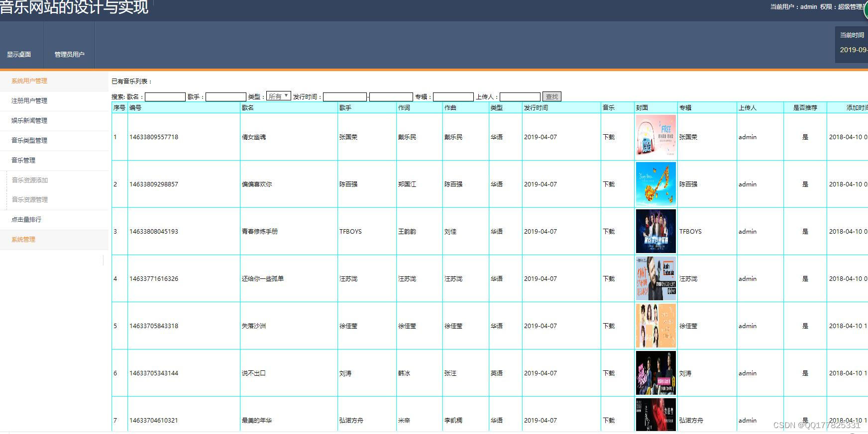Open the 类型 dropdown showing 所有
This screenshot has height=434, width=868.
coord(279,96)
